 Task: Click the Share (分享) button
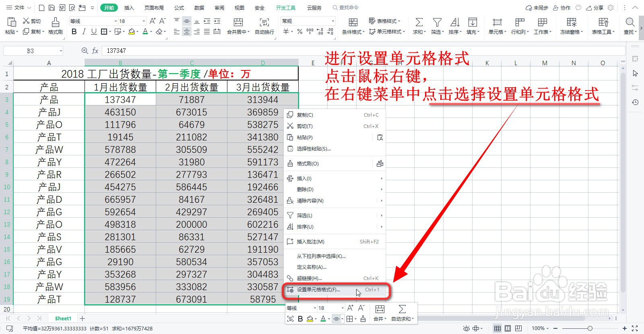pyautogui.click(x=594, y=8)
